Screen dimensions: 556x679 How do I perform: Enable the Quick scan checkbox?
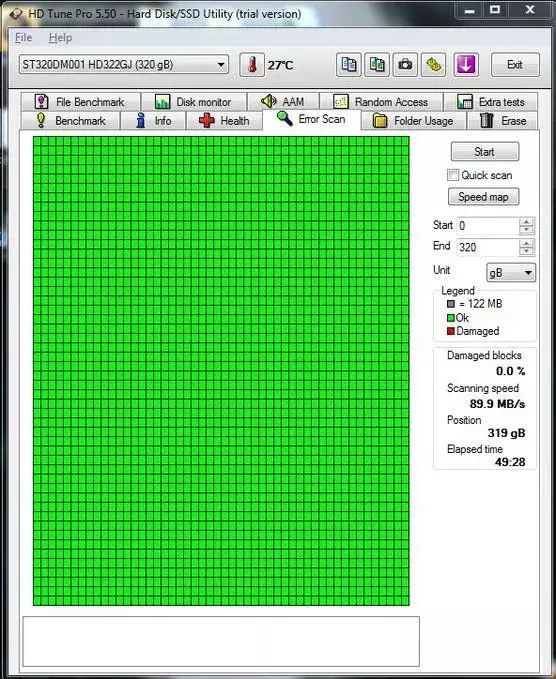[x=453, y=175]
